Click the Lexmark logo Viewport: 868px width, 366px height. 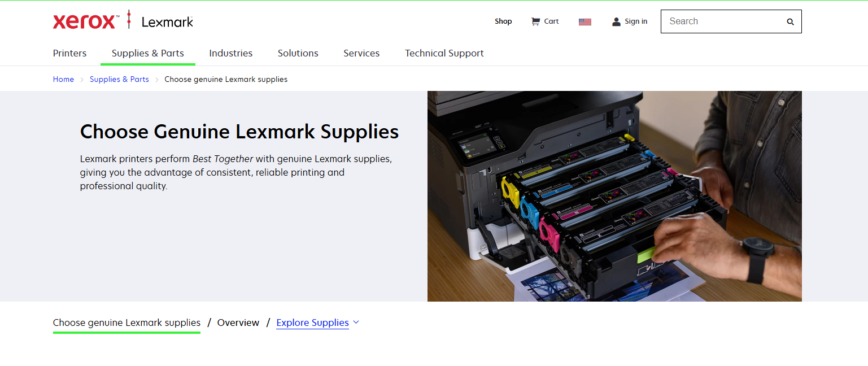(x=167, y=22)
